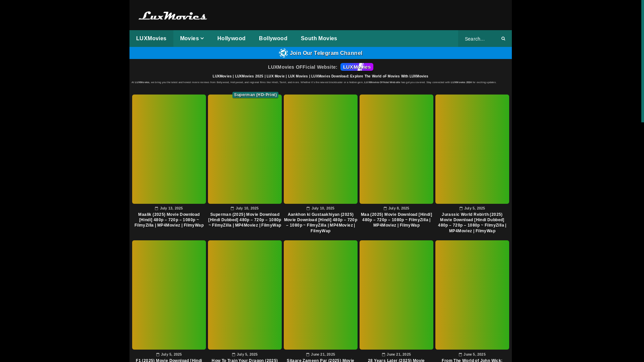Open the Bollywood category
Viewport: 644px width, 362px height.
click(x=273, y=39)
